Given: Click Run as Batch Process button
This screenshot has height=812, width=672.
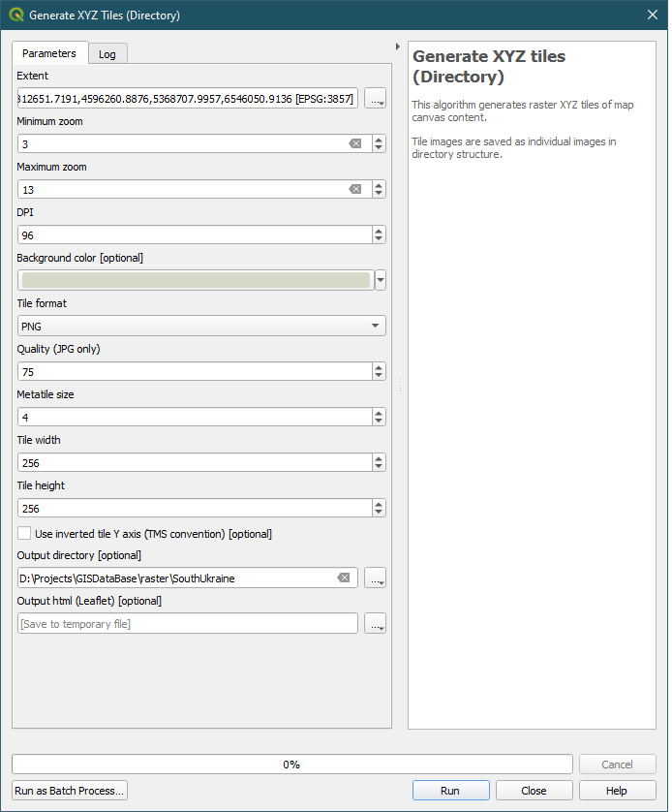Looking at the screenshot, I should click(x=70, y=791).
